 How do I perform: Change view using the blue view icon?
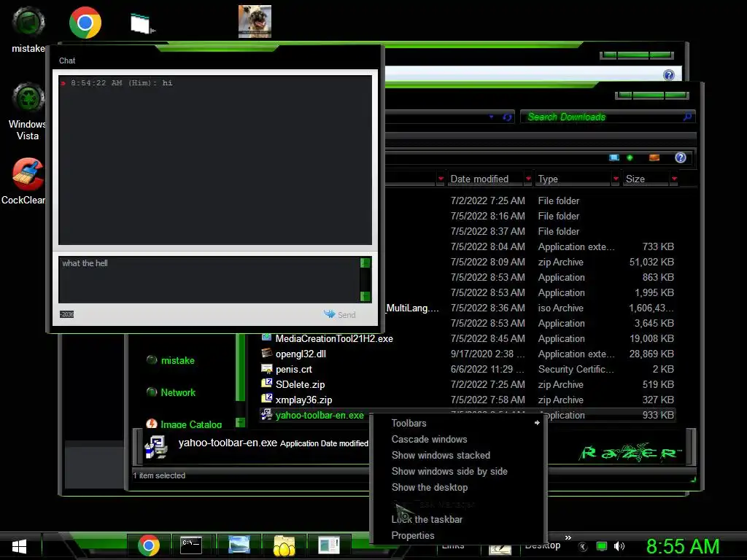[x=614, y=157]
